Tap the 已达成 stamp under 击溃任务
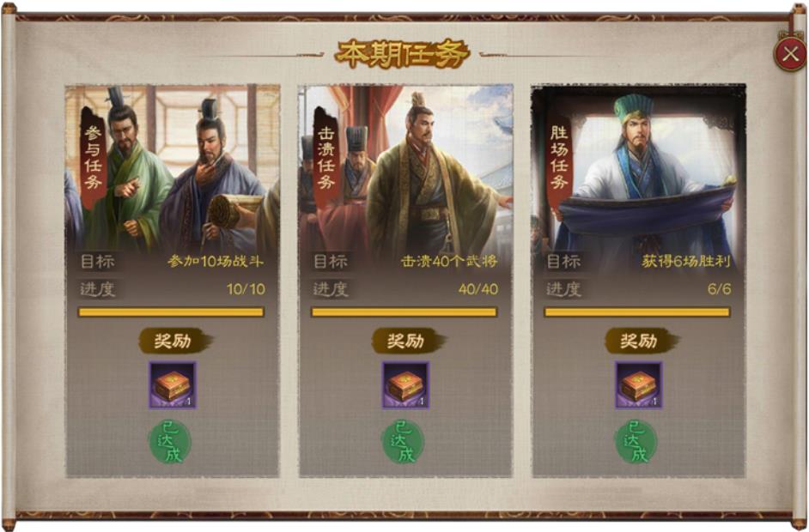 tap(404, 442)
